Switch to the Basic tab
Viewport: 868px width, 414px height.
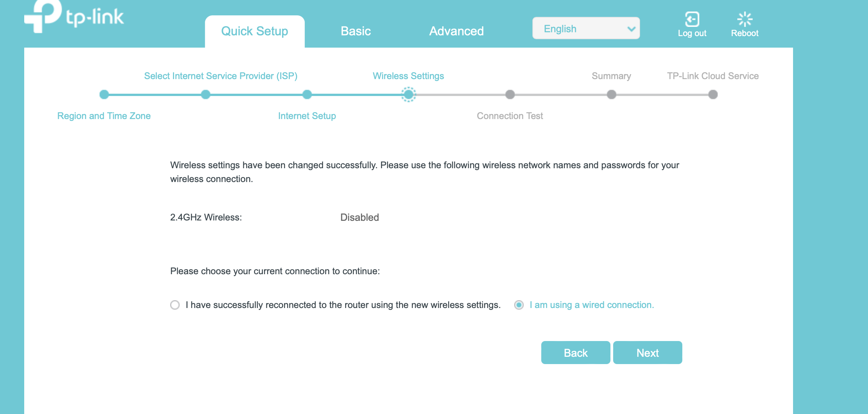[356, 31]
